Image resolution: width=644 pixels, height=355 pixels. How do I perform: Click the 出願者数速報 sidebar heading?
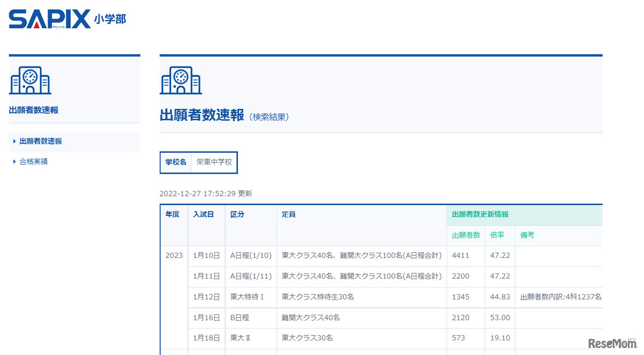pos(34,110)
